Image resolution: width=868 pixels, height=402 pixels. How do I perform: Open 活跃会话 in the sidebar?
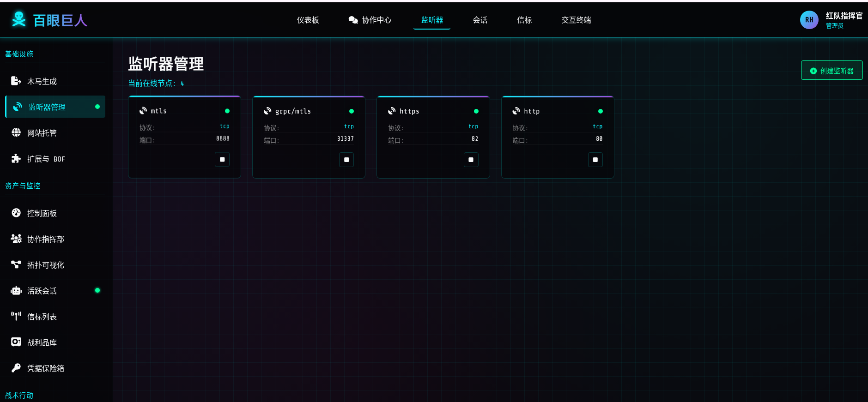42,291
